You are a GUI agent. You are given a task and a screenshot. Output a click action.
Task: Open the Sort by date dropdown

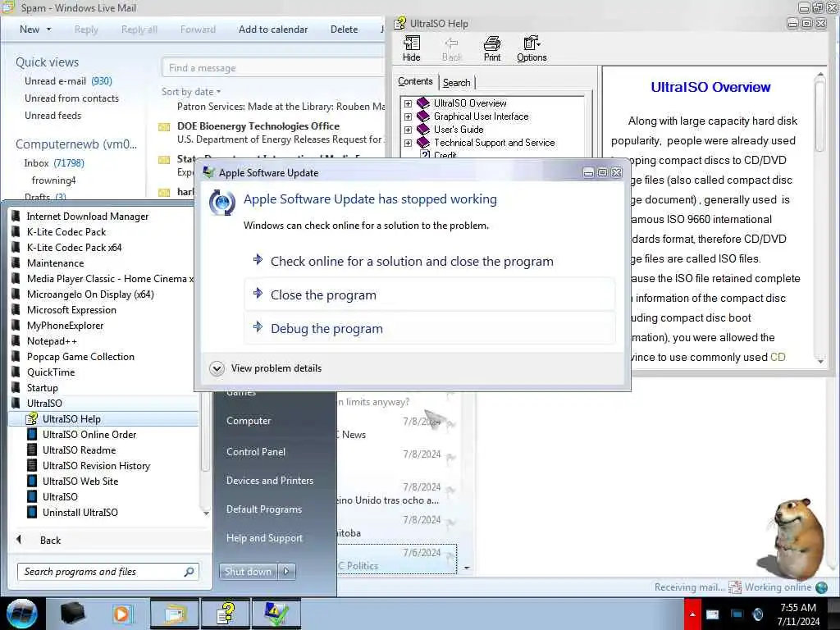point(190,92)
